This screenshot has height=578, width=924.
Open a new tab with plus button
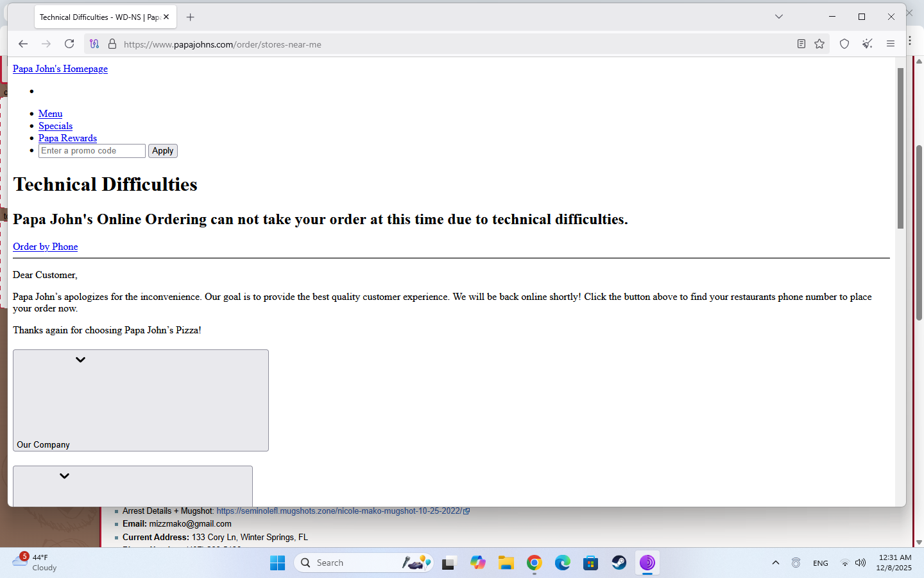tap(190, 17)
